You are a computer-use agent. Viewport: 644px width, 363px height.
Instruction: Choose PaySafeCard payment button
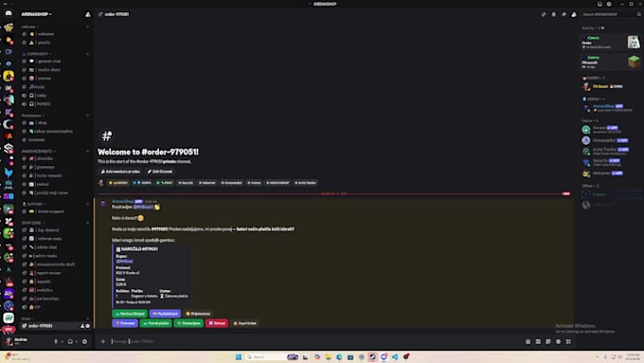point(165,314)
